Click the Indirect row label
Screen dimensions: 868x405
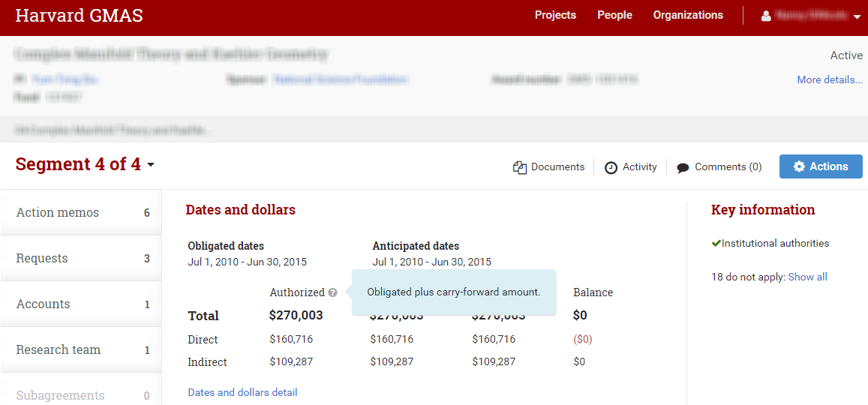(x=208, y=362)
